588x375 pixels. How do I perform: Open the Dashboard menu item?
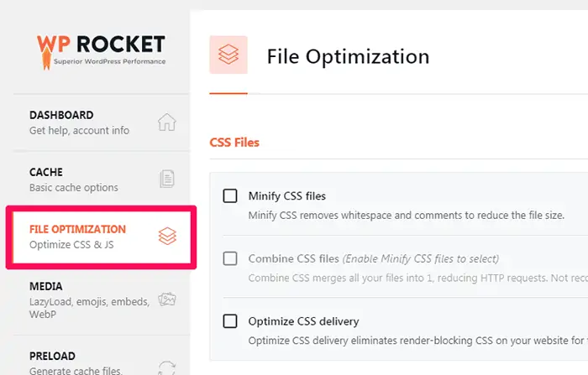pyautogui.click(x=61, y=115)
